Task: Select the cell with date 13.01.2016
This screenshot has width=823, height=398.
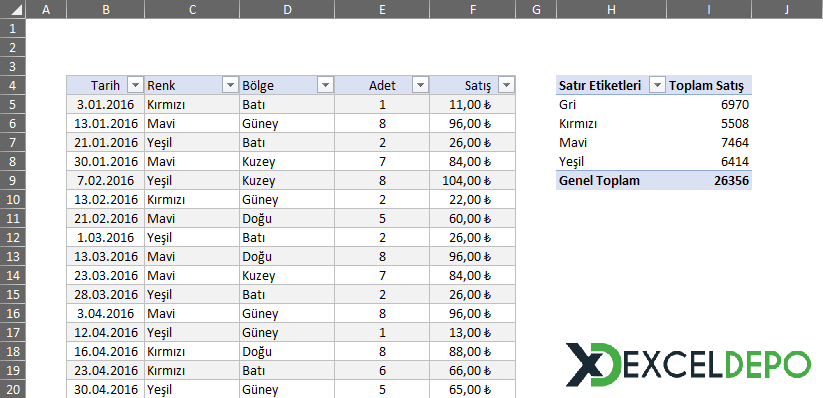Action: (106, 123)
